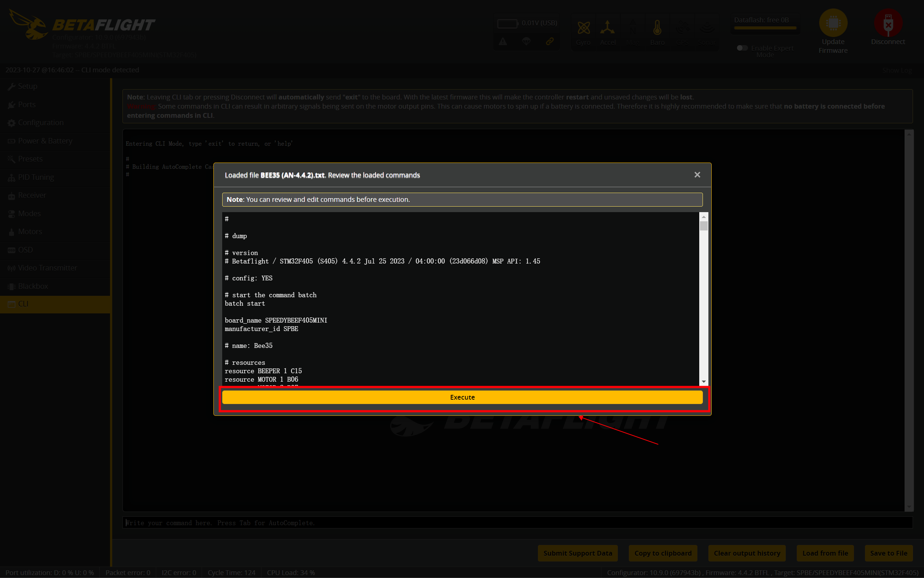Click the 'batch start' command line
924x578 pixels.
245,303
